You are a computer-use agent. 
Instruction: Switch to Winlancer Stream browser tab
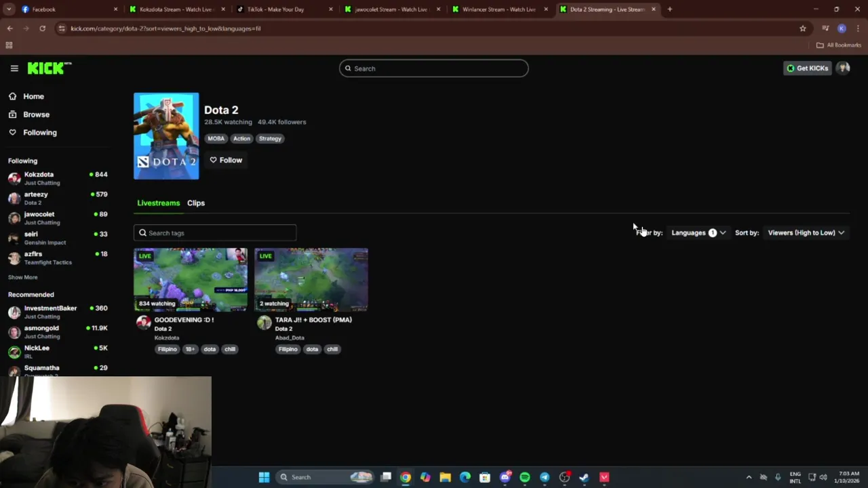click(500, 9)
